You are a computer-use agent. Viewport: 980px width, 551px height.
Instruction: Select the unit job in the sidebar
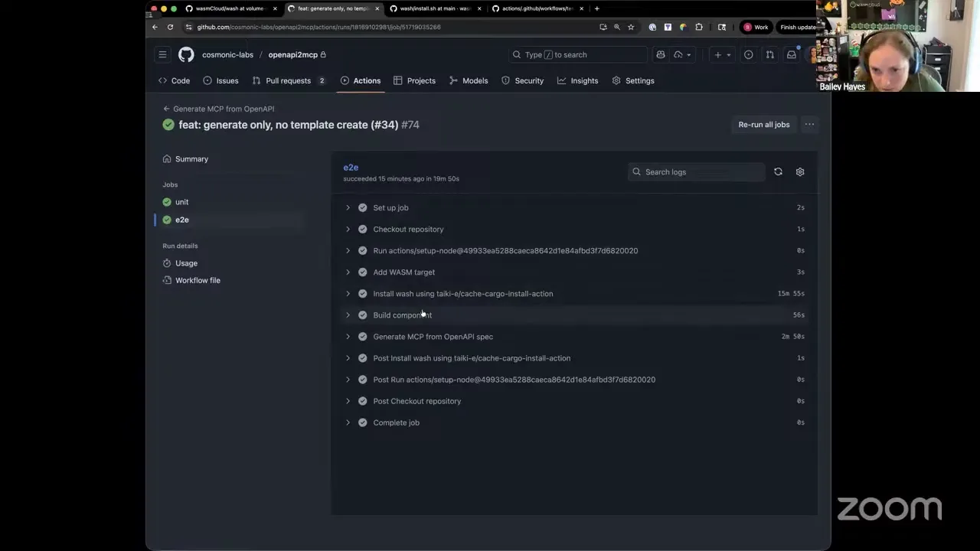181,201
